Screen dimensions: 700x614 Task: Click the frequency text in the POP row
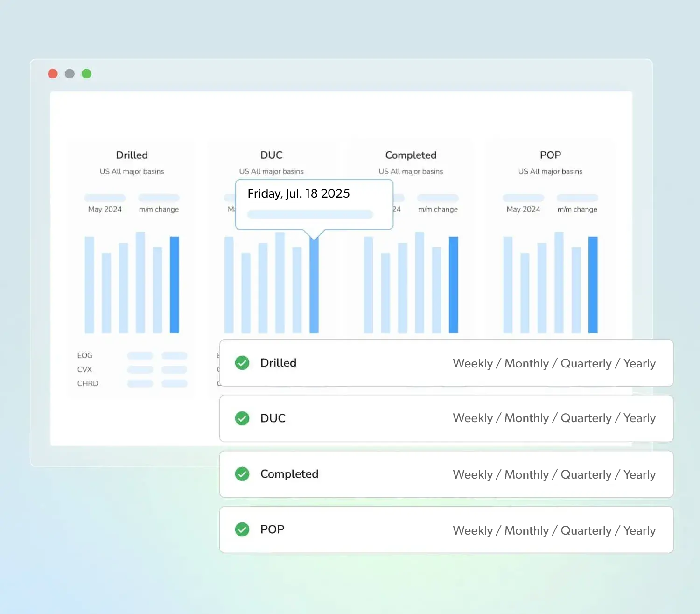[x=554, y=530]
